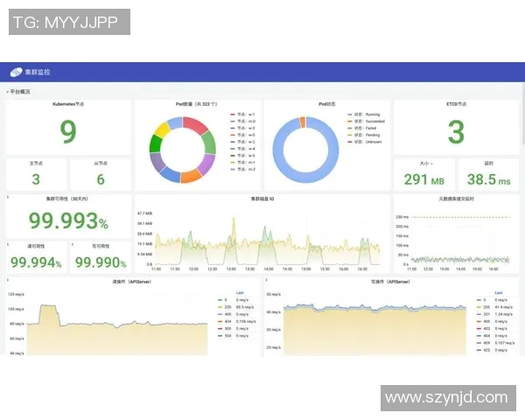Open the 集群磁盘 IO panel title
Image resolution: width=525 pixels, height=420 pixels.
262,199
